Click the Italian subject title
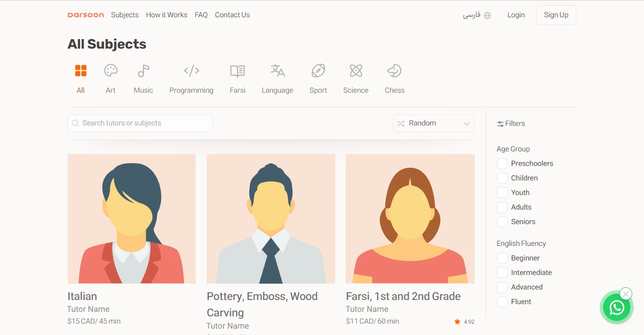Viewport: 644px width, 335px height. tap(82, 296)
